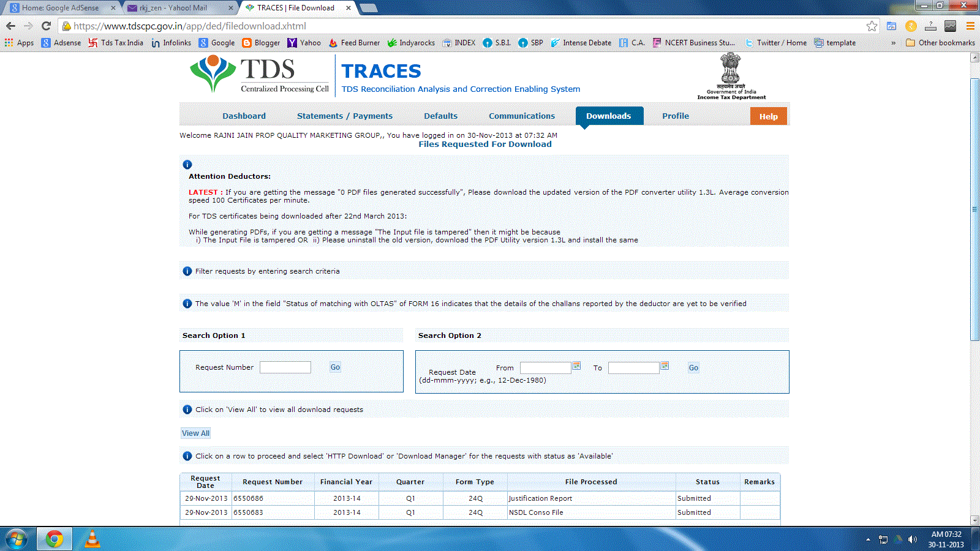The height and width of the screenshot is (551, 980).
Task: Expand hidden bookmarks with the chevron
Action: [x=893, y=43]
